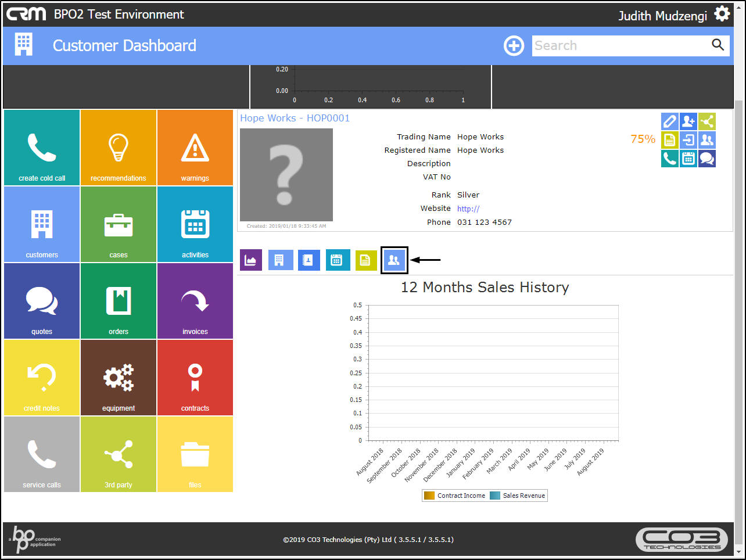Click the building icon beside Customer Dashboard

[x=24, y=45]
